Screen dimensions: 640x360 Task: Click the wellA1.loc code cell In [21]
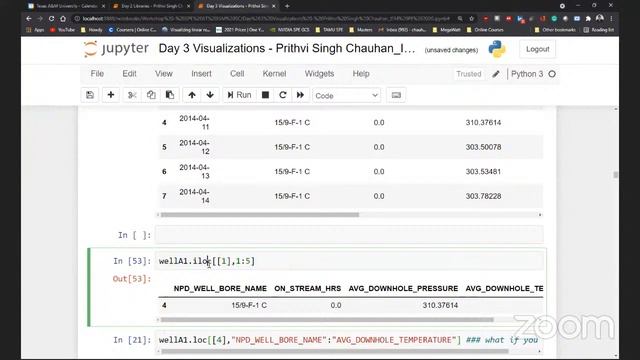pyautogui.click(x=349, y=340)
